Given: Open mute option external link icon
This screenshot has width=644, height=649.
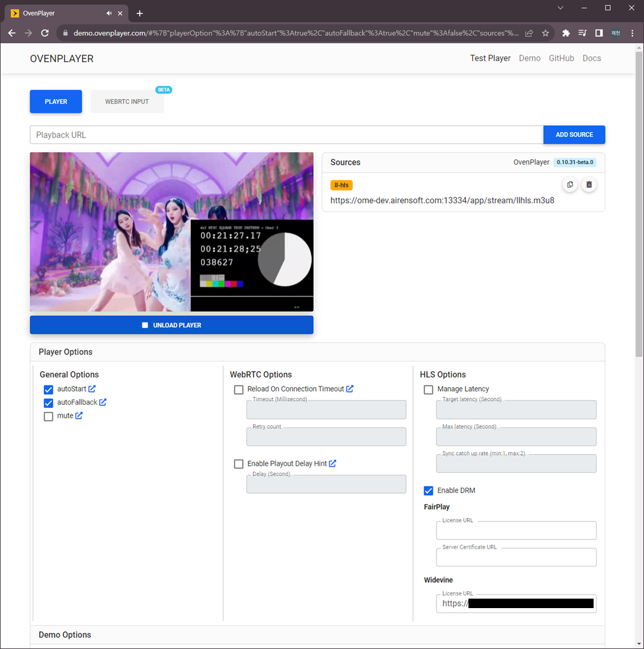Looking at the screenshot, I should click(x=79, y=415).
